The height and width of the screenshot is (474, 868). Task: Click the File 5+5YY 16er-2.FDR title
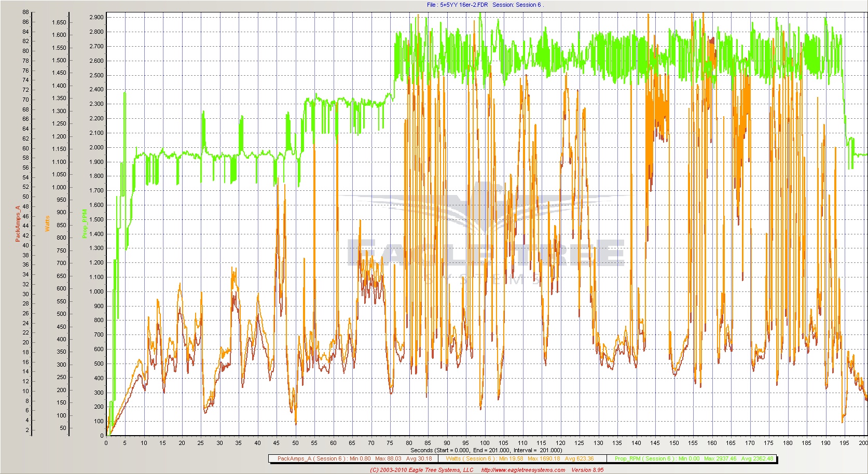458,5
